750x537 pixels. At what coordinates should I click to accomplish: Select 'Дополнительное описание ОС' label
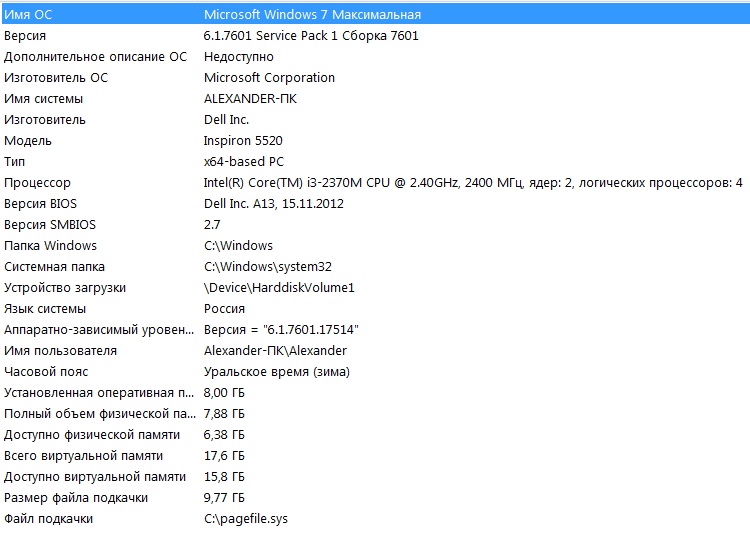coord(95,57)
